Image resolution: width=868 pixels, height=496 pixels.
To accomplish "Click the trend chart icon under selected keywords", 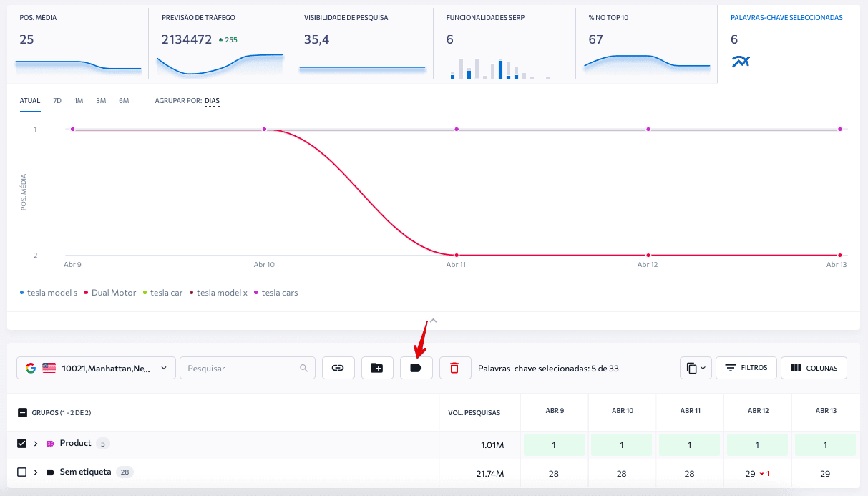I will coord(740,62).
